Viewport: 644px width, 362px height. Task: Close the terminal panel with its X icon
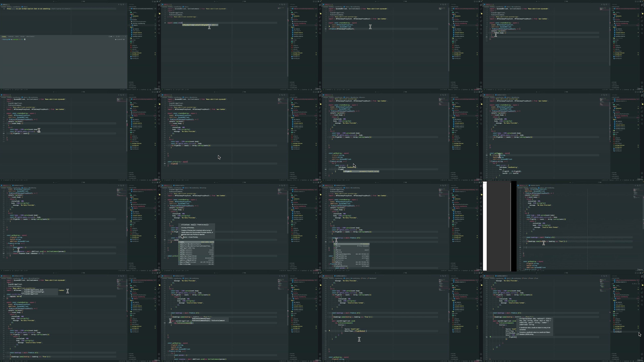(x=126, y=37)
